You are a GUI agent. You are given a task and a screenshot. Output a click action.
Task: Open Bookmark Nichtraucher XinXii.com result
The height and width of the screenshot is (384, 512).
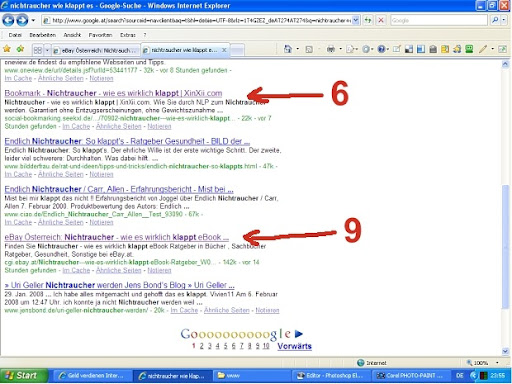pos(113,93)
